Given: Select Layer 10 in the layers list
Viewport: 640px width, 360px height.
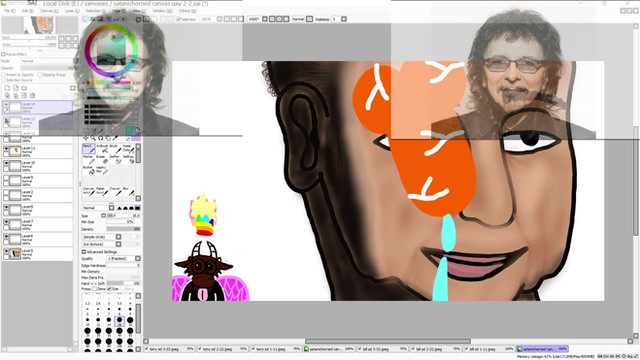Looking at the screenshot, I should 38,165.
